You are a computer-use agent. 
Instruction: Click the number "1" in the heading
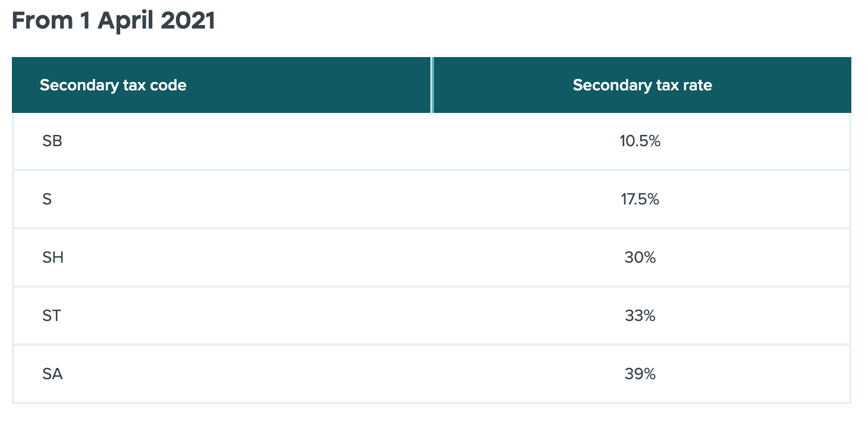(85, 21)
